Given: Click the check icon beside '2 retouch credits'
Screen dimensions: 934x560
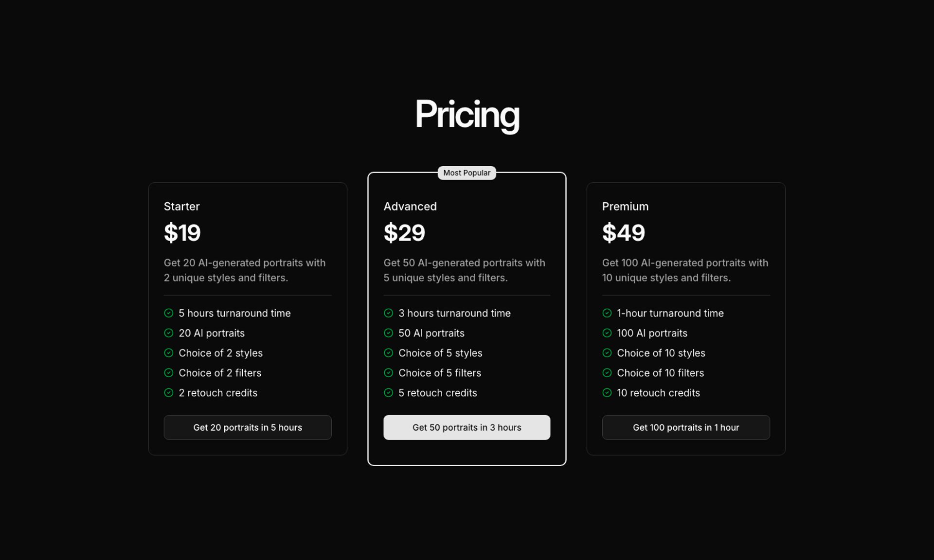Looking at the screenshot, I should 169,393.
